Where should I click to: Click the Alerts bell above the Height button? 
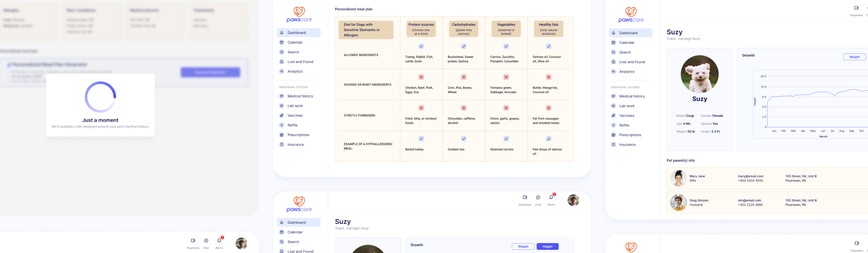(551, 197)
